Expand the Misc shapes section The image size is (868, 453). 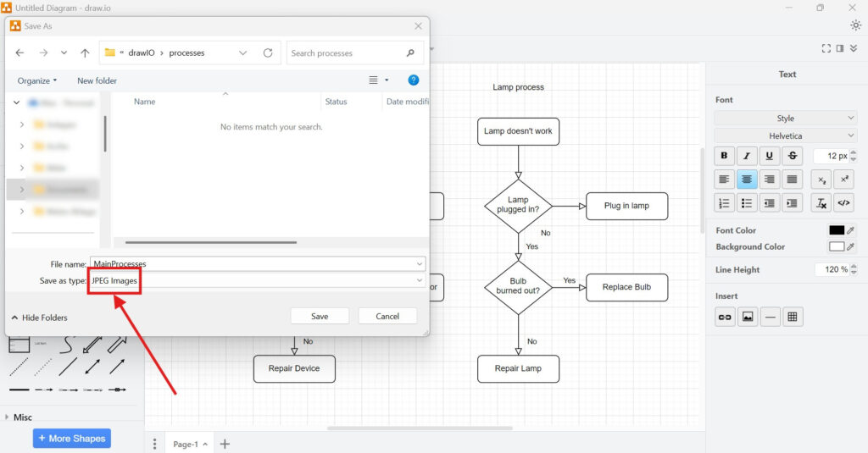(22, 417)
